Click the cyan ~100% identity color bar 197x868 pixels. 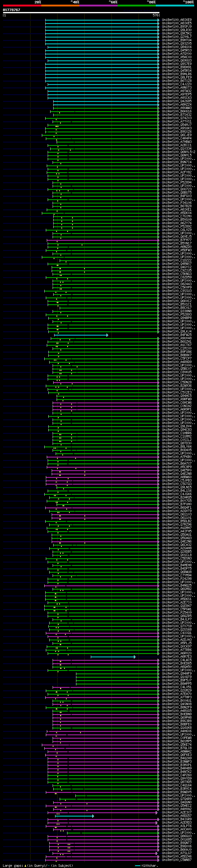tap(175, 6)
